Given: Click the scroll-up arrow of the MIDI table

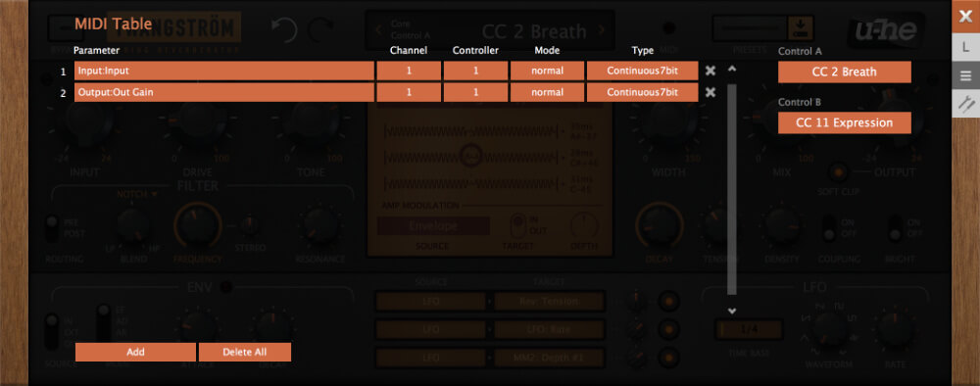Looking at the screenshot, I should [732, 69].
